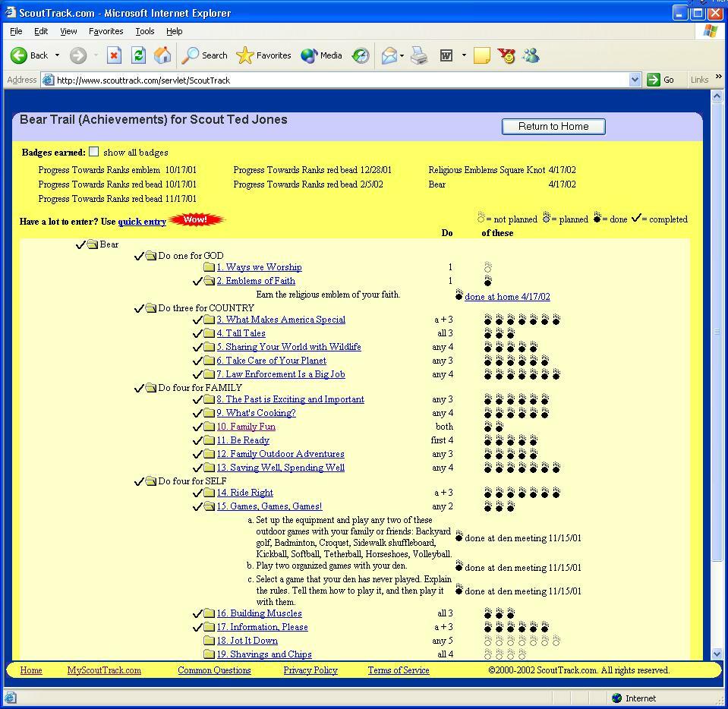
Task: Click the Forward arrow icon
Action: point(78,55)
